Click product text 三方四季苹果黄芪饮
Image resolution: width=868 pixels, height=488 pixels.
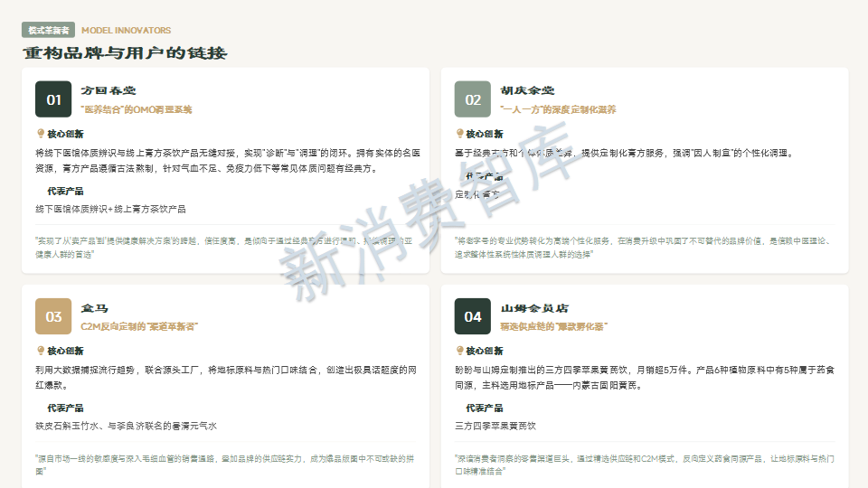pyautogui.click(x=495, y=425)
